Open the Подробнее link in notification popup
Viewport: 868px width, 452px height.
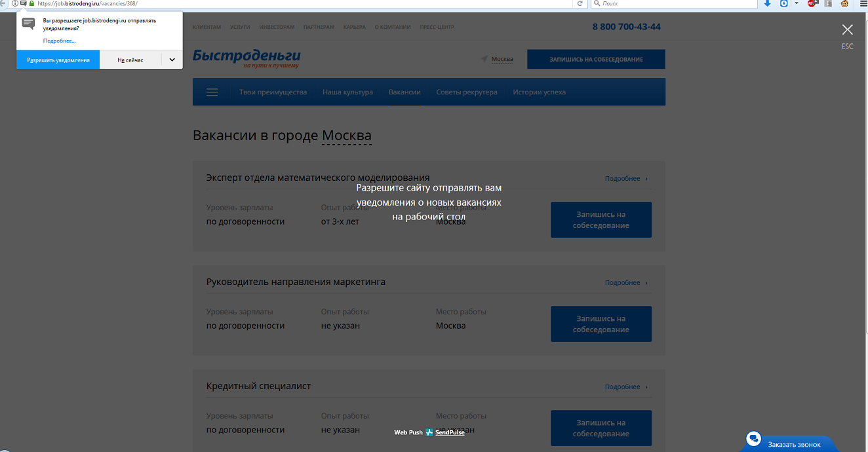tap(60, 41)
